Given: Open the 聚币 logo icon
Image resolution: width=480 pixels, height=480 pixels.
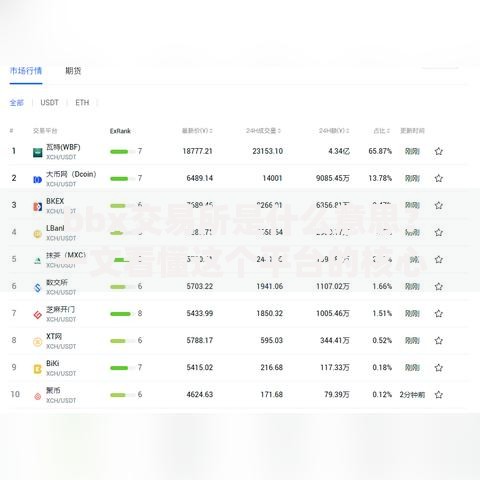Looking at the screenshot, I should click(x=37, y=396).
